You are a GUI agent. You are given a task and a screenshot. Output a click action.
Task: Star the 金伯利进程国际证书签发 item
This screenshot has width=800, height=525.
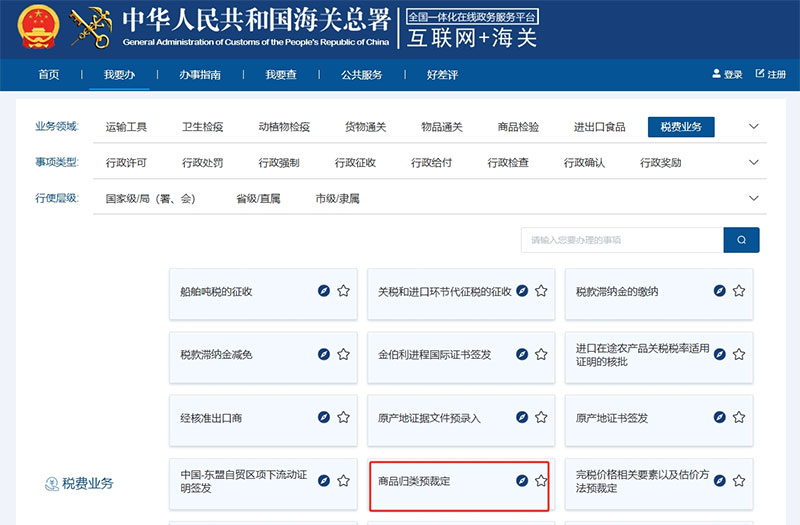[x=541, y=354]
